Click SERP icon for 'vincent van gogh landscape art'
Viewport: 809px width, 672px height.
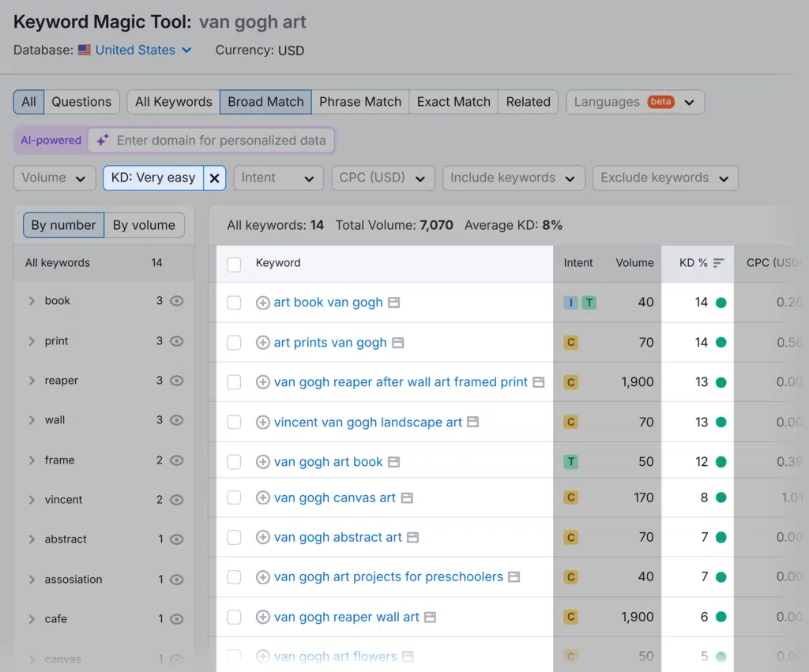(x=473, y=422)
